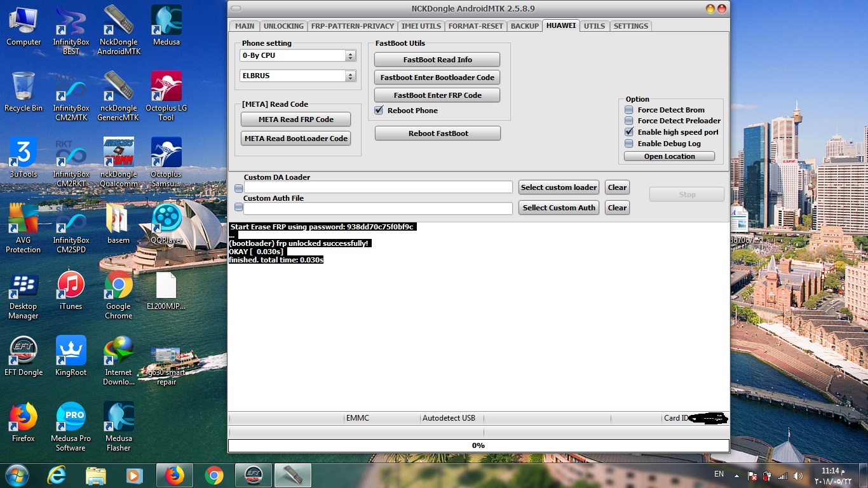
Task: Open AVG Protection icon
Action: (x=24, y=228)
